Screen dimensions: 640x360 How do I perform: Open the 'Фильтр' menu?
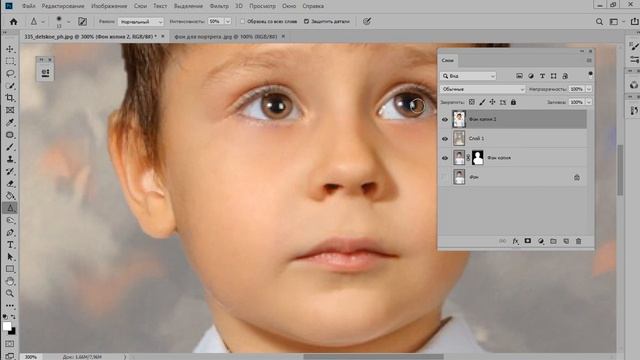click(219, 6)
